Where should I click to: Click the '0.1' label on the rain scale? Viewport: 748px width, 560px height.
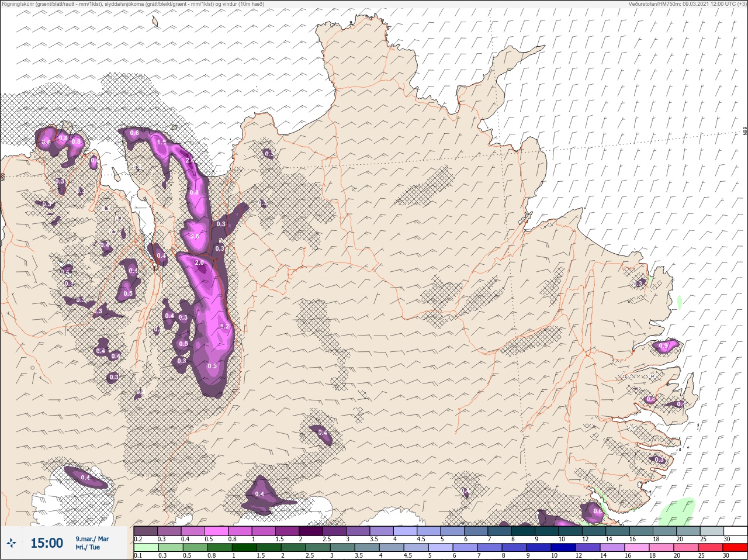(138, 556)
